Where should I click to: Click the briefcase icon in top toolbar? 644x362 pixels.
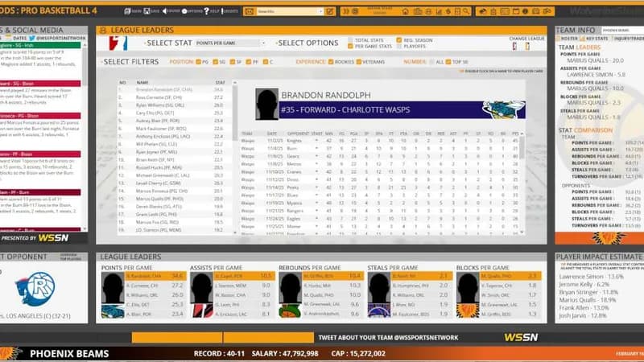point(417,11)
